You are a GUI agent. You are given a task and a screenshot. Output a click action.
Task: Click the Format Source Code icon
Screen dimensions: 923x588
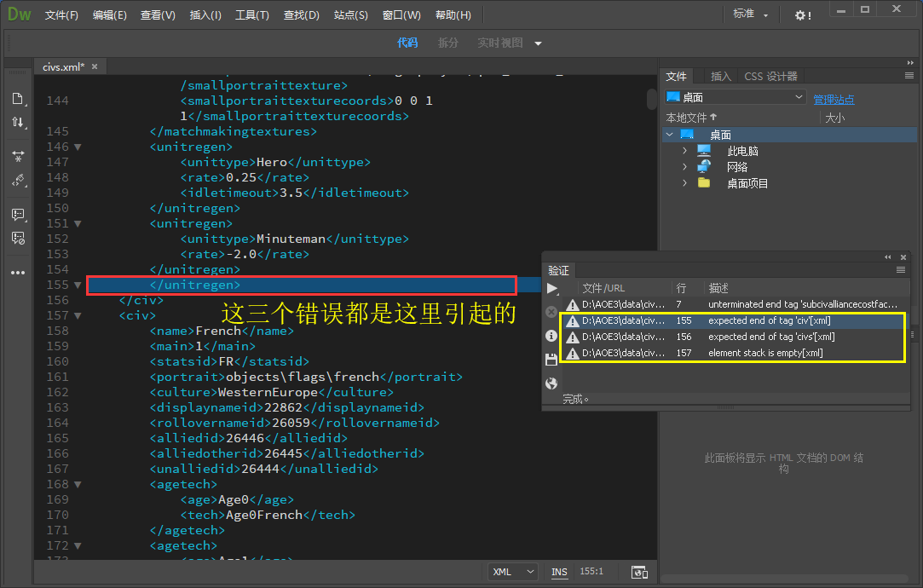pos(17,181)
